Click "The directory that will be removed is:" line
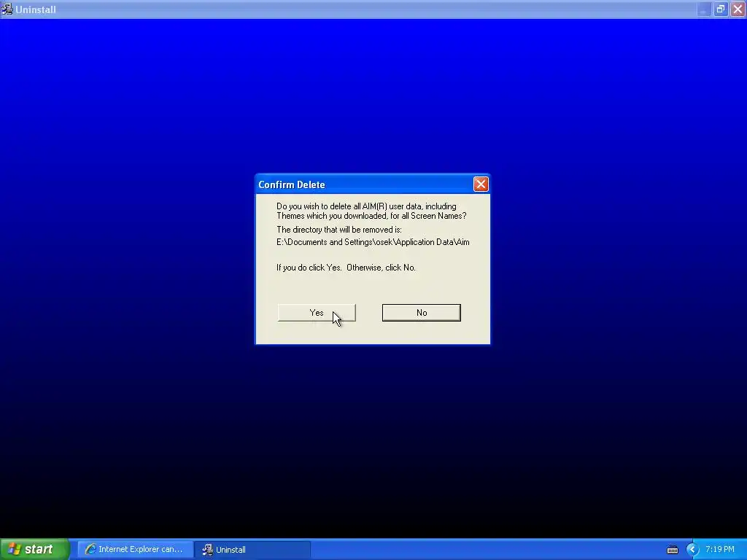 [339, 230]
